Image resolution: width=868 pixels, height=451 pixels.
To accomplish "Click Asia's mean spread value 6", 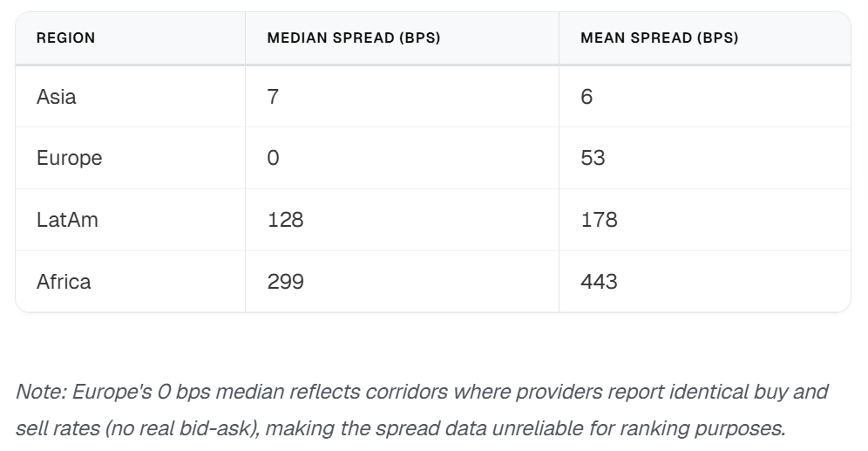I will pyautogui.click(x=587, y=97).
